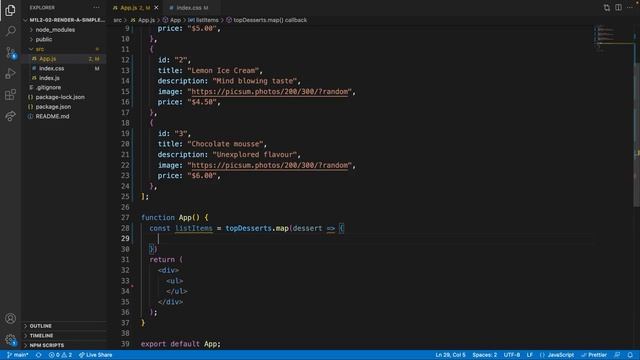Click 'Lemon Ice Cream' title string

tap(223, 71)
